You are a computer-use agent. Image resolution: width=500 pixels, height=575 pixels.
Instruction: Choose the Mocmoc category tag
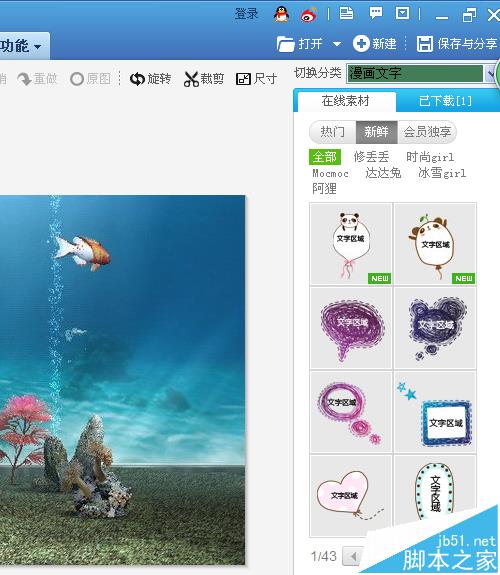(330, 173)
